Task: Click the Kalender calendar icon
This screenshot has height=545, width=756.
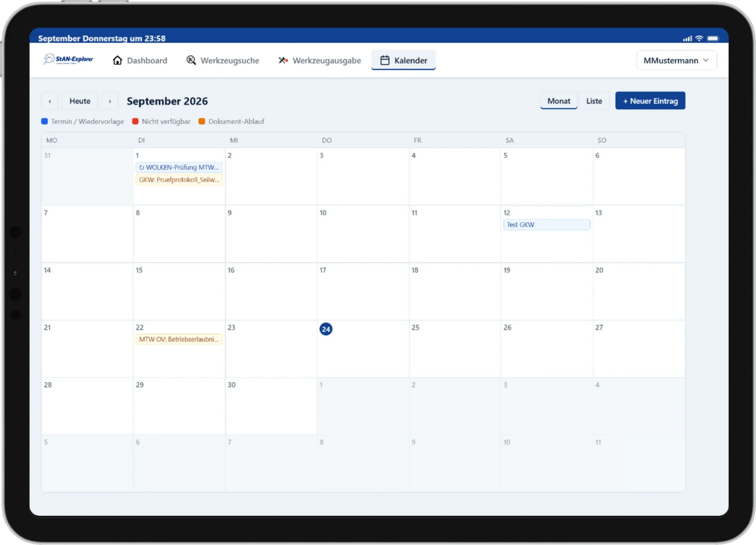Action: 385,60
